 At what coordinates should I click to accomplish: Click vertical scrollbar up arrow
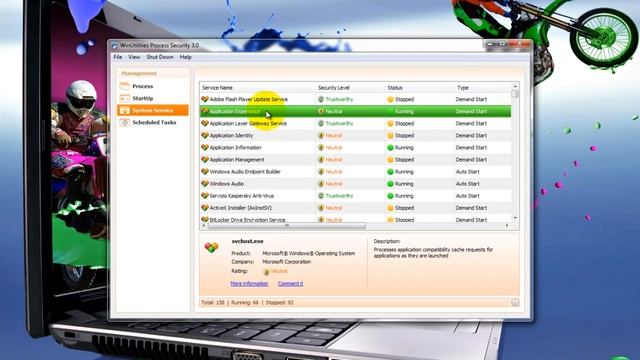(515, 86)
